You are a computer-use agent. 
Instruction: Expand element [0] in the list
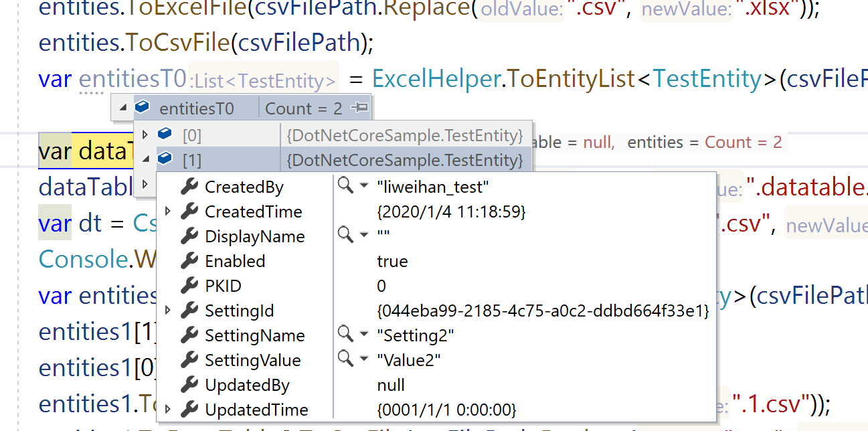click(x=146, y=134)
